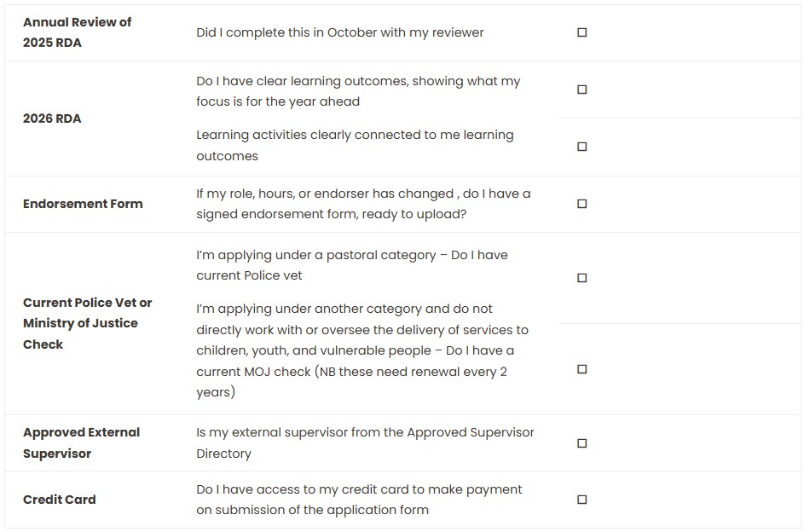804x532 pixels.
Task: Check the box for Annual Review completed in October
Action: point(582,32)
